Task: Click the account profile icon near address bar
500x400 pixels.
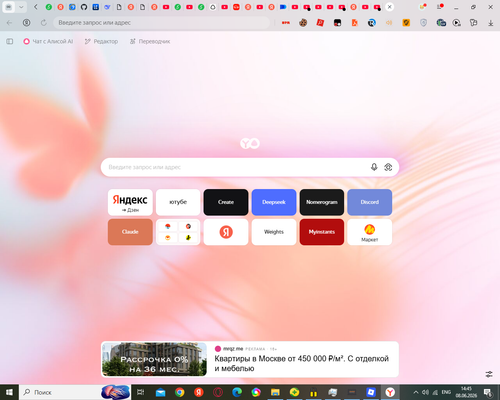Action: pyautogui.click(x=26, y=23)
